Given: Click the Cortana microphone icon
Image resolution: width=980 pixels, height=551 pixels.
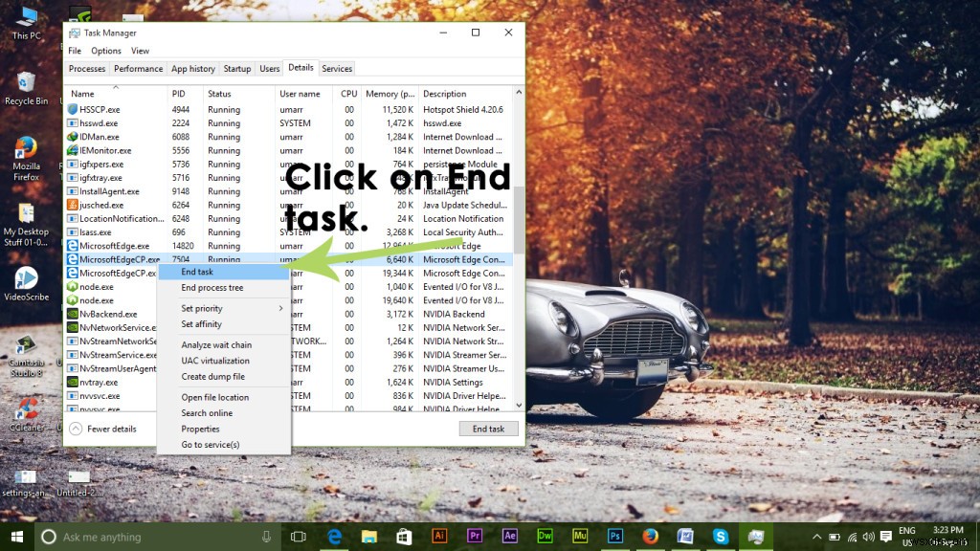Looking at the screenshot, I should (x=266, y=536).
